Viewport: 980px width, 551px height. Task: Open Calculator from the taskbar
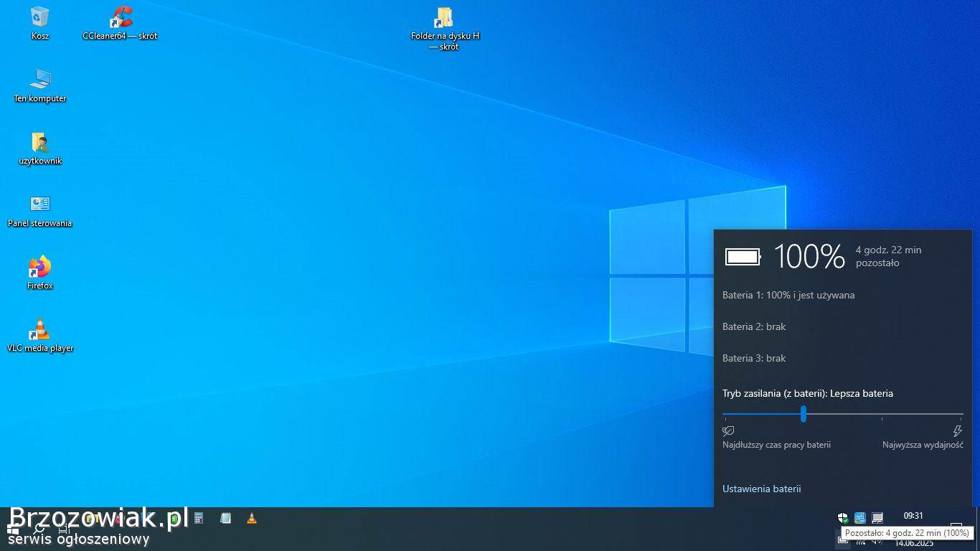pos(199,518)
